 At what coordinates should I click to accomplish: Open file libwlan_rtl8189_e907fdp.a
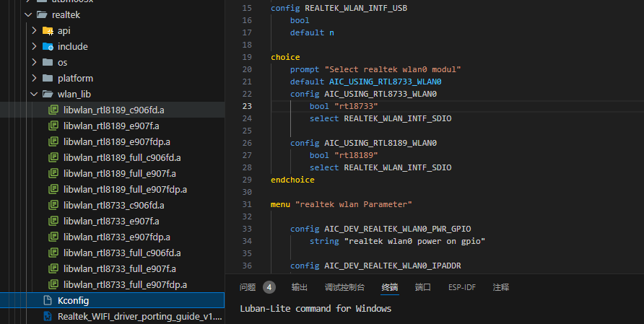tap(117, 141)
